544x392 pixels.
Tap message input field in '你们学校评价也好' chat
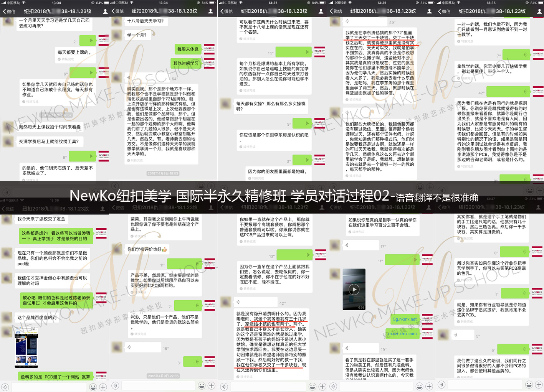158,386
